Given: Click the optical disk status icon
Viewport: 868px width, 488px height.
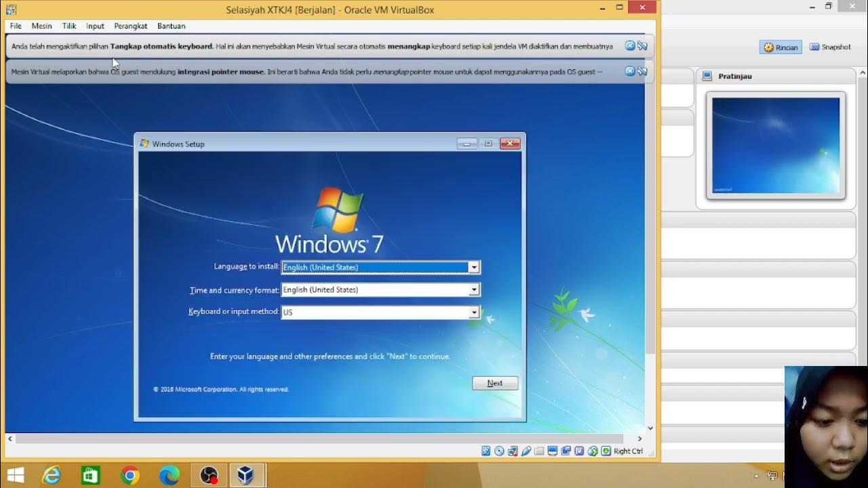Looking at the screenshot, I should pos(499,451).
